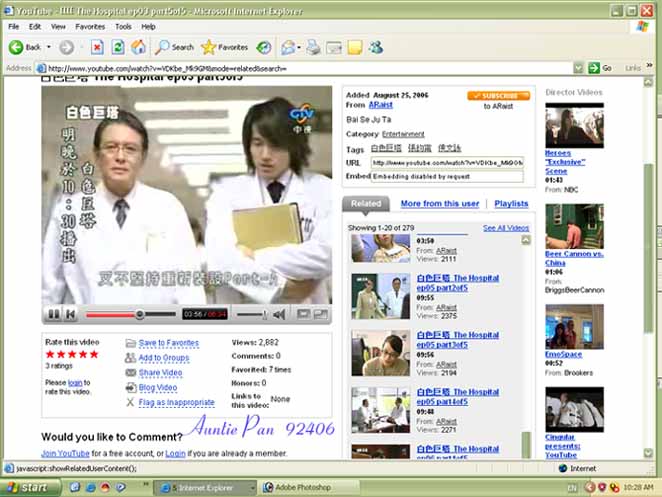662x497 pixels.
Task: Open the Help menu
Action: pyautogui.click(x=148, y=27)
